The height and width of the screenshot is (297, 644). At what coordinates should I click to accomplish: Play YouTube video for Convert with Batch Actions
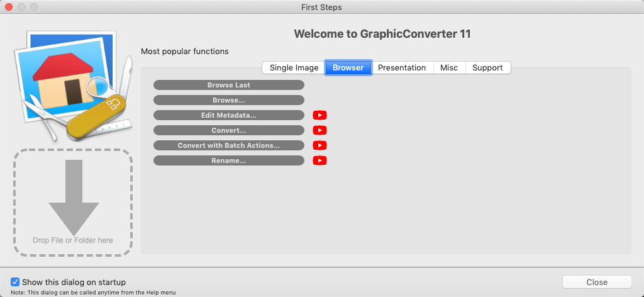point(319,145)
